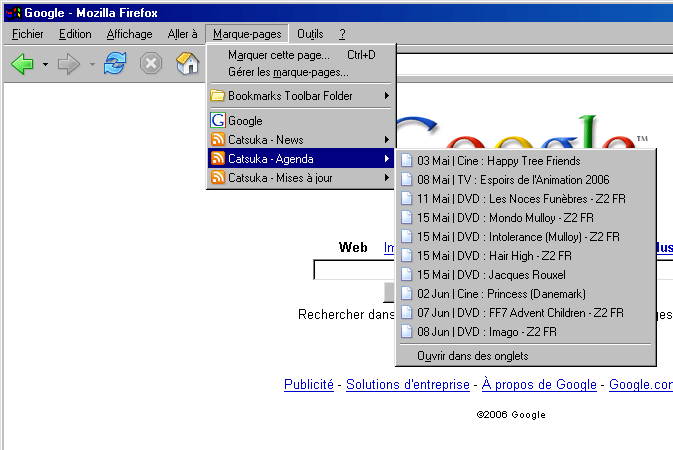
Task: Click page icon beside FF7 Advent Children
Action: [406, 312]
